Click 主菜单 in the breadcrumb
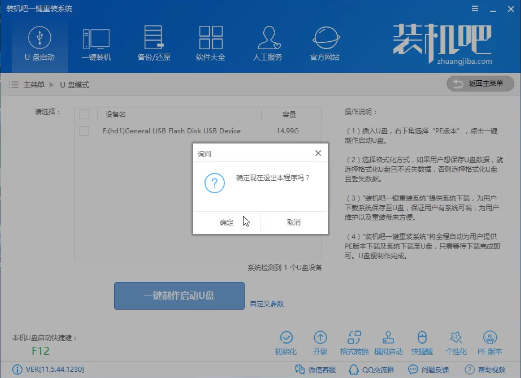Screen dimensions: 521x378 (34, 85)
